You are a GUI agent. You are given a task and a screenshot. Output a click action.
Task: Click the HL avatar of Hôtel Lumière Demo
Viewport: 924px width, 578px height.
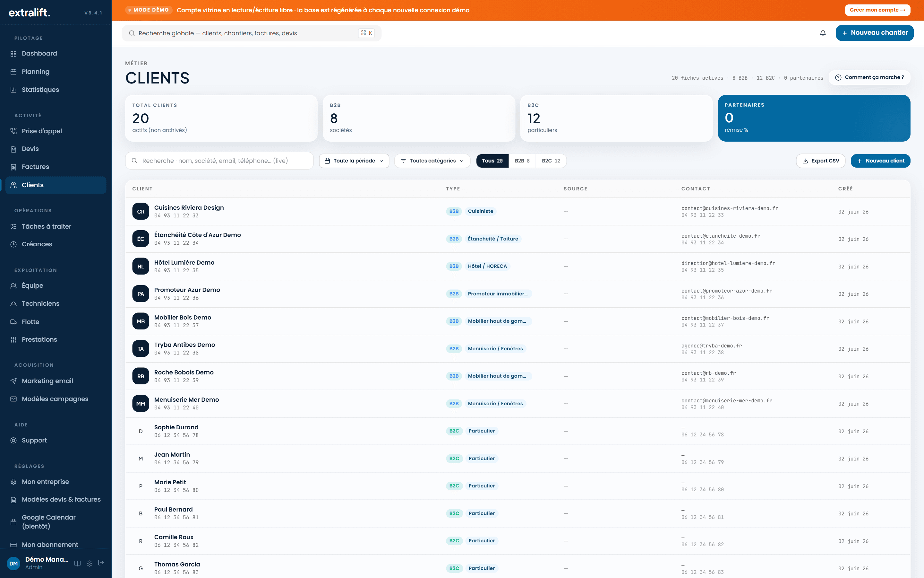pyautogui.click(x=141, y=267)
